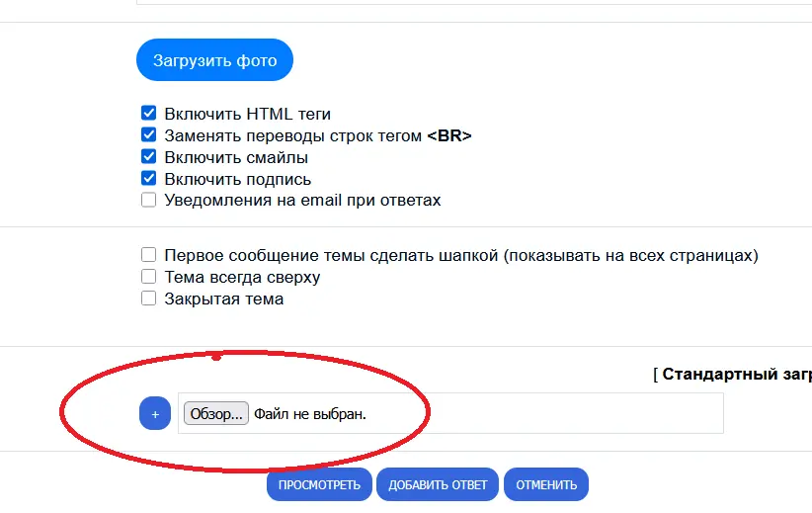Enable the Тема всегда сверху checkbox
The image size is (812, 513).
point(149,277)
